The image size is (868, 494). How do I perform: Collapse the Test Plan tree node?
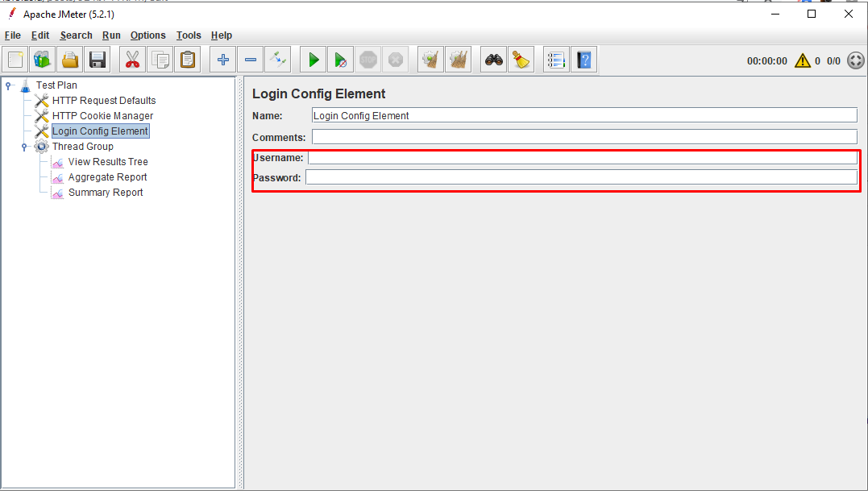(x=8, y=85)
